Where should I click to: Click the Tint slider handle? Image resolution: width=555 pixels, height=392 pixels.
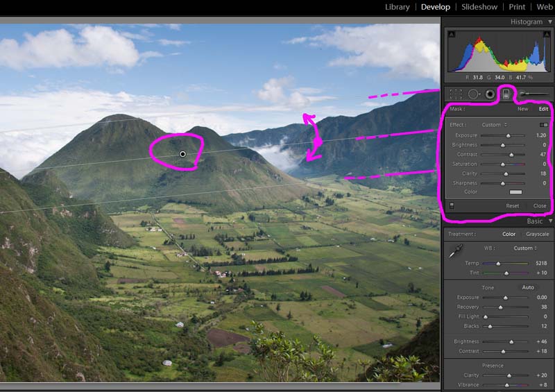506,273
